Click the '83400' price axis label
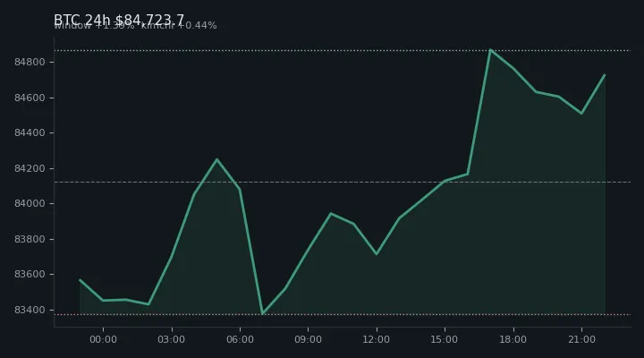The width and height of the screenshot is (644, 358). (30, 310)
